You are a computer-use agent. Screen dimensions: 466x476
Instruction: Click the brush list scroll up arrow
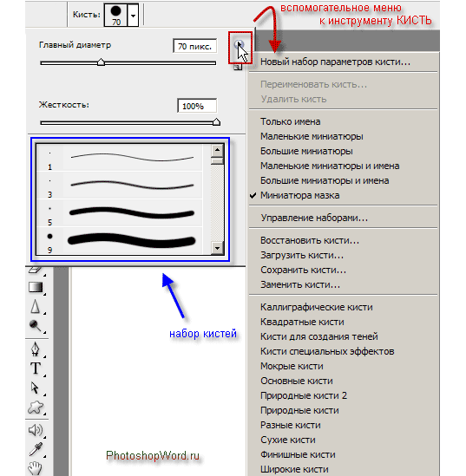tap(217, 150)
